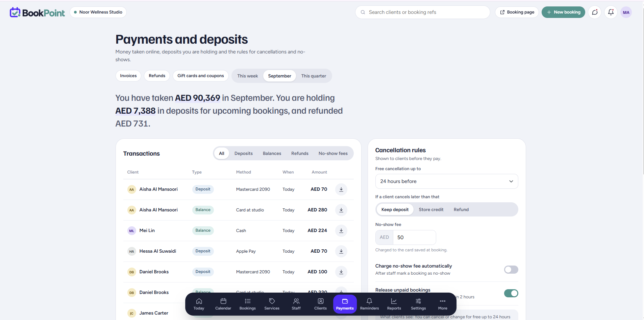Screen dimensions: 644x320
Task: Click the When column header
Action: click(288, 172)
